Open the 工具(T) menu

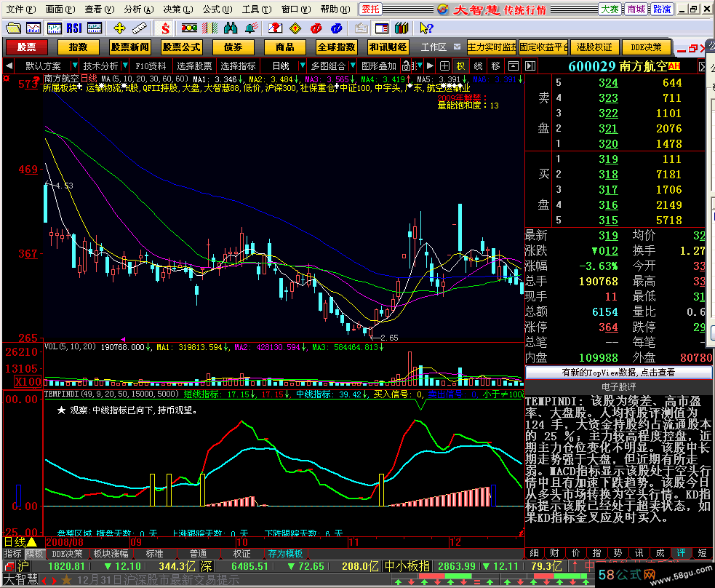(x=257, y=9)
